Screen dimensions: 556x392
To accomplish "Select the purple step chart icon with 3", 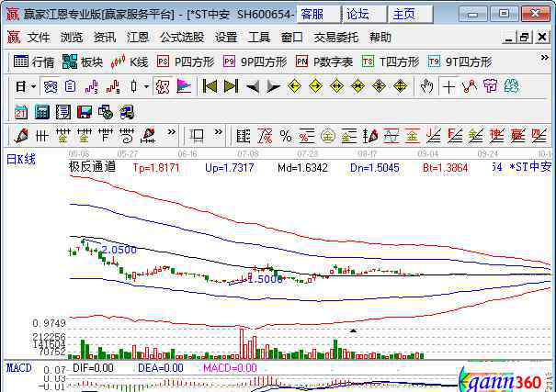I will coord(92,86).
